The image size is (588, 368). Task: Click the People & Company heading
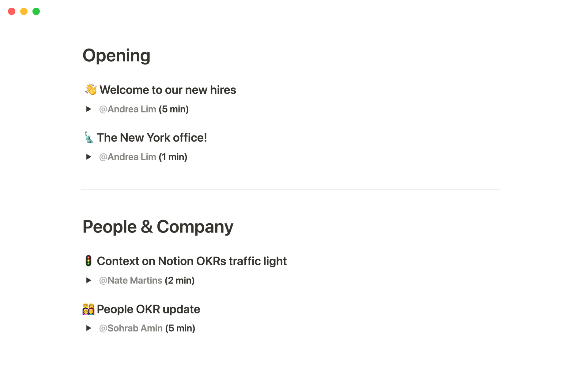(158, 227)
